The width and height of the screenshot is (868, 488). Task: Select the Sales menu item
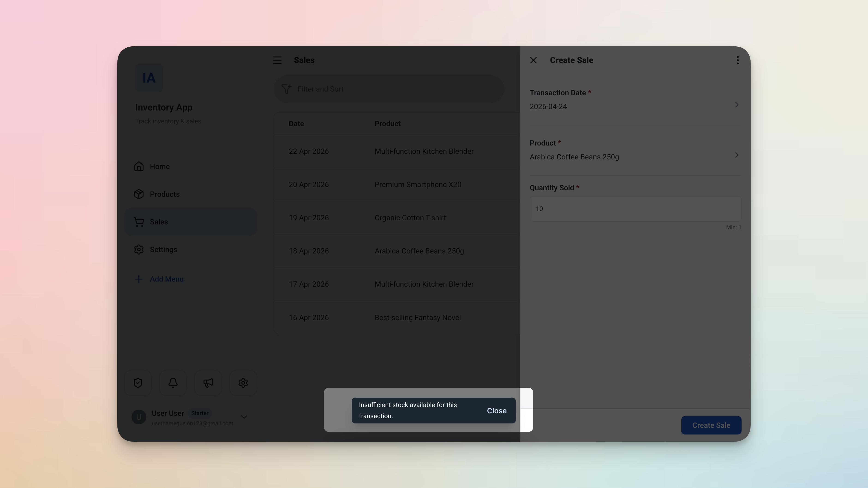tap(190, 222)
